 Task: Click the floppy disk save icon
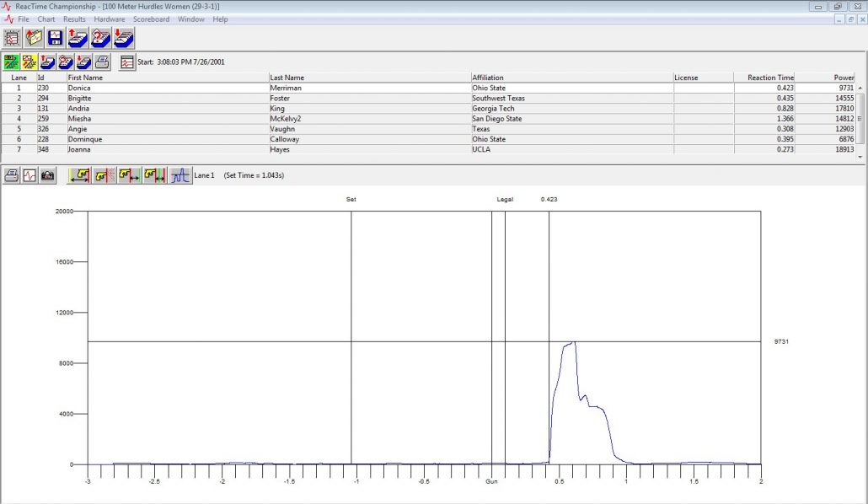(56, 37)
